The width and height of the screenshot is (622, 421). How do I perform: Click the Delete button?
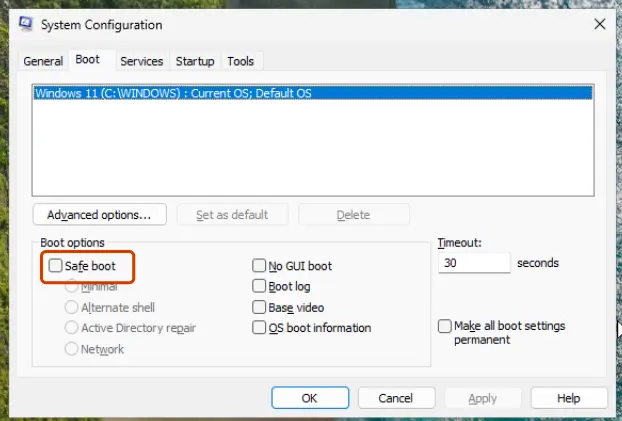(x=353, y=215)
